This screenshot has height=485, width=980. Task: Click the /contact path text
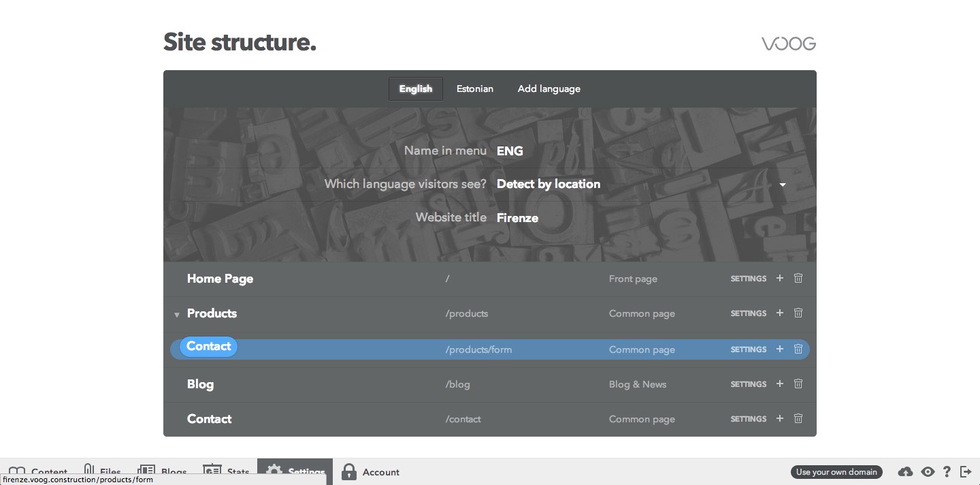[463, 419]
